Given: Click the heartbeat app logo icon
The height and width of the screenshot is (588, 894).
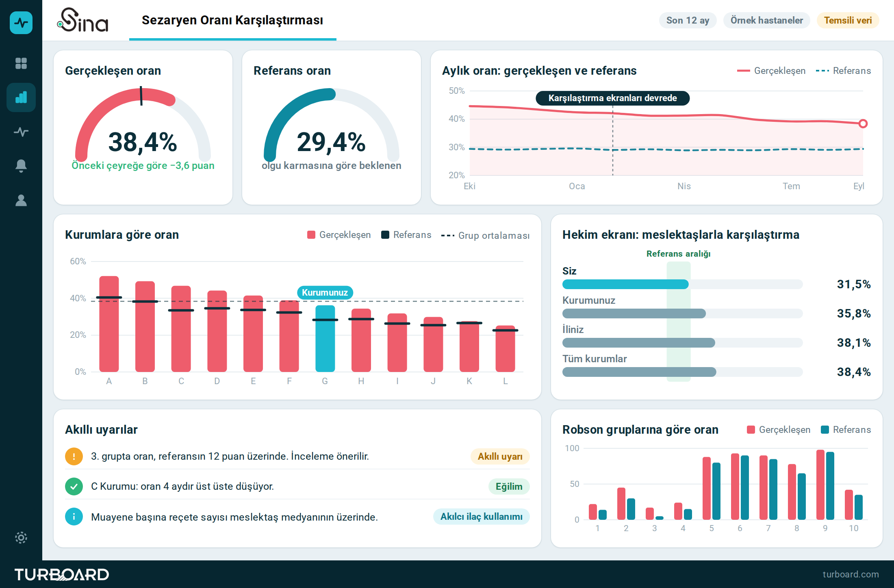Looking at the screenshot, I should click(21, 23).
